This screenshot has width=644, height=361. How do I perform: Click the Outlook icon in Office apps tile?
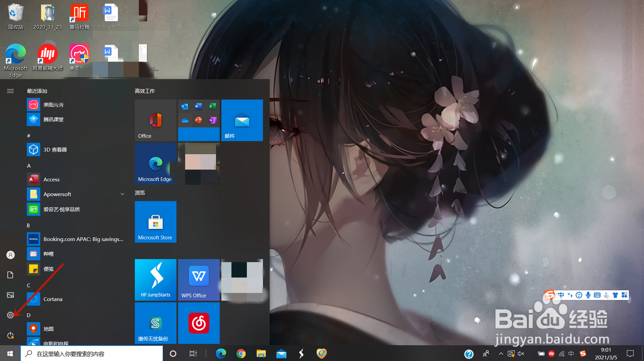[185, 107]
